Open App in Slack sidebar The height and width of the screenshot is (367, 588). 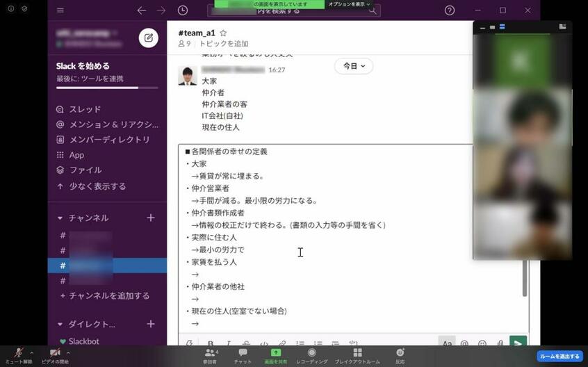coord(70,155)
